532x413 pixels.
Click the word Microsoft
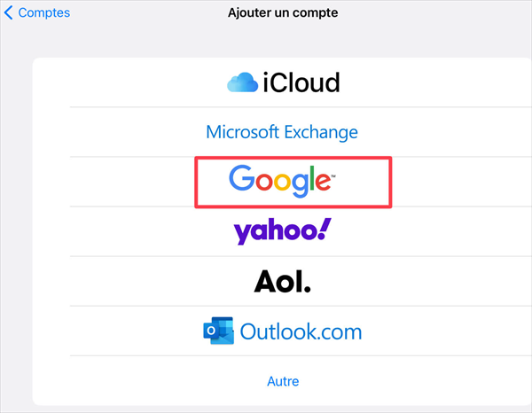click(x=242, y=132)
